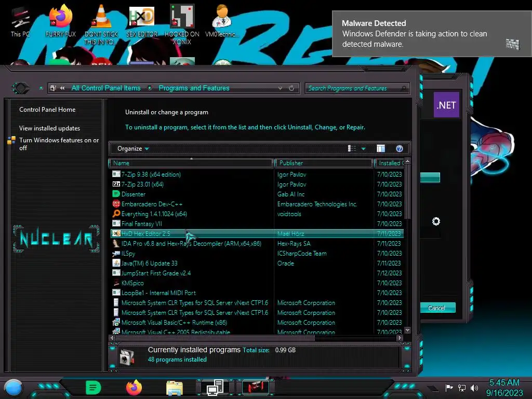Select JumpStart First Grade v2.4 entry
532x399 pixels.
pyautogui.click(x=257, y=273)
